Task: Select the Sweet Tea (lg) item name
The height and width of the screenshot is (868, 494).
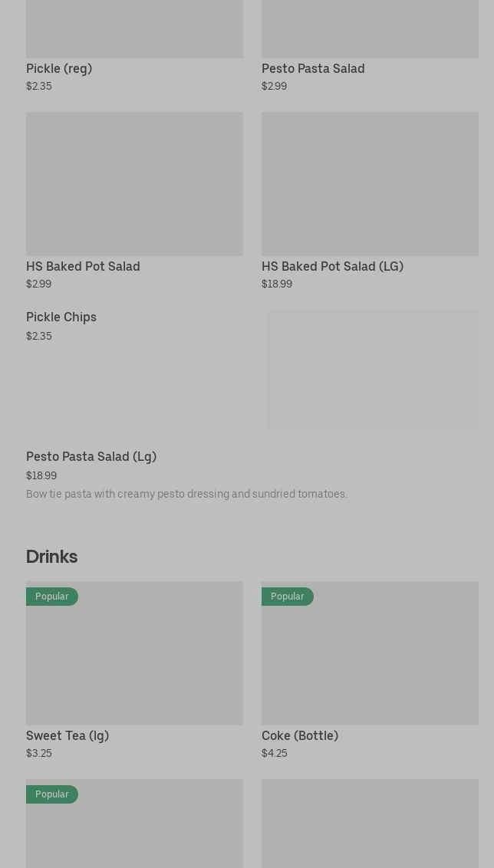Action: pyautogui.click(x=68, y=735)
